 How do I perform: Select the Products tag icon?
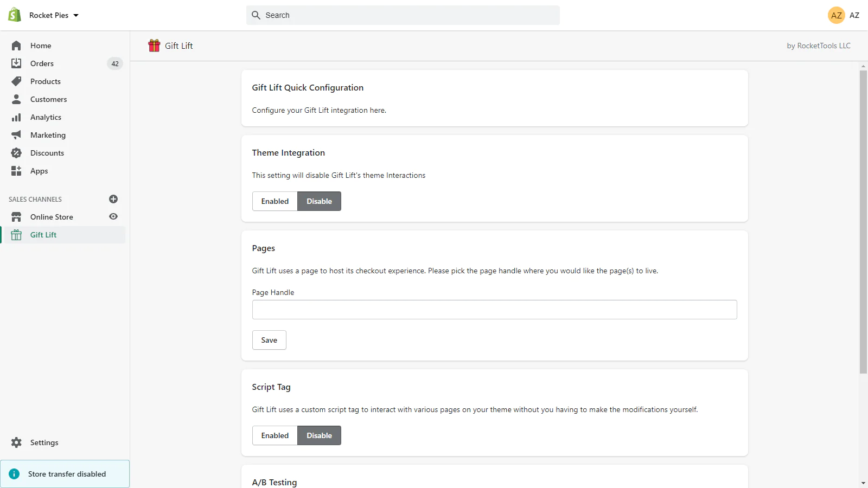16,81
